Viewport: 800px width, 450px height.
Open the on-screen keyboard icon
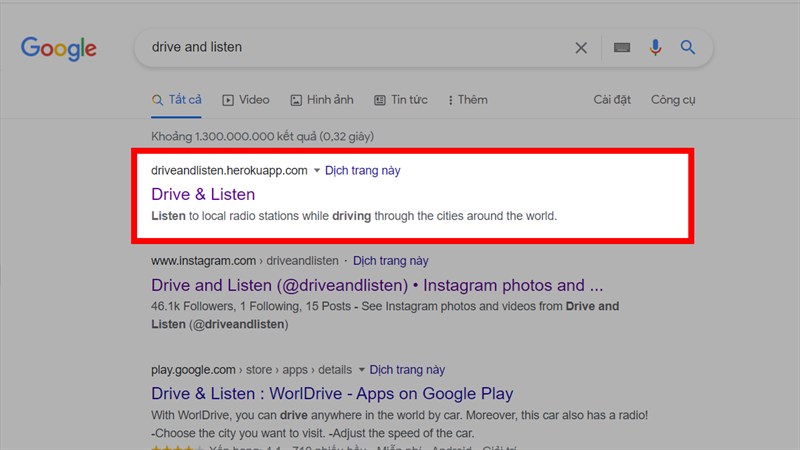[x=621, y=47]
